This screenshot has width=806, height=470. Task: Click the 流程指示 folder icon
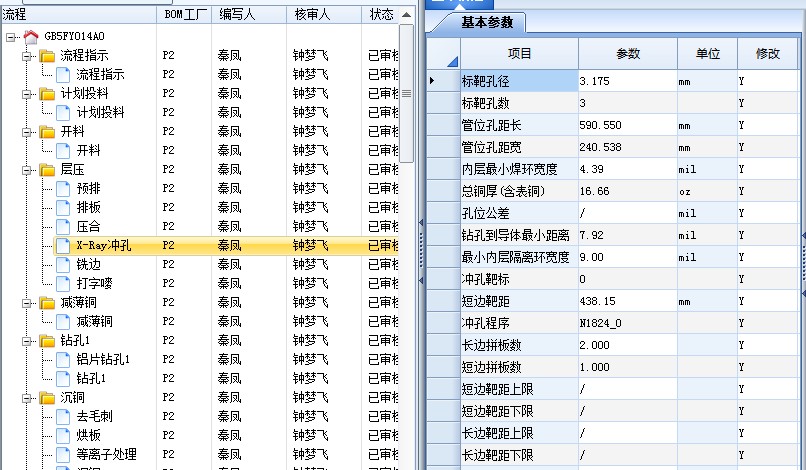coord(47,56)
